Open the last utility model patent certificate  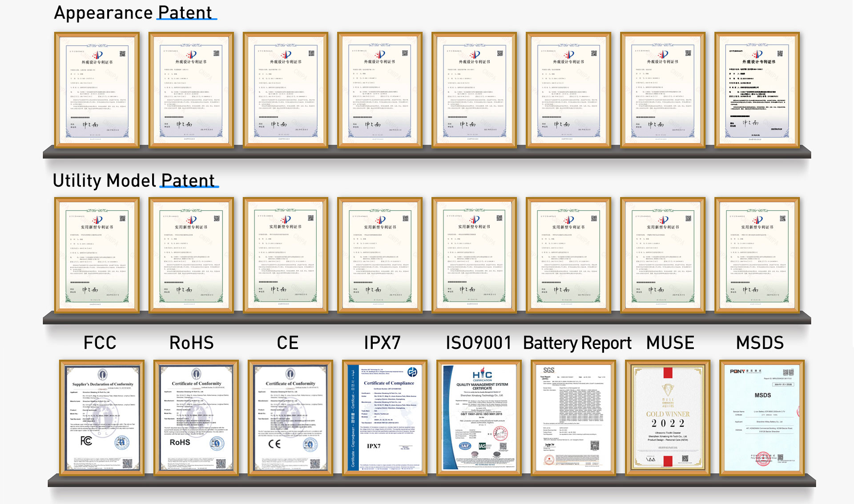click(757, 255)
